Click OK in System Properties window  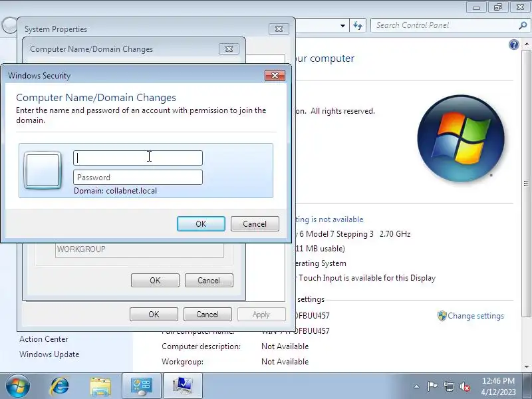(x=154, y=315)
